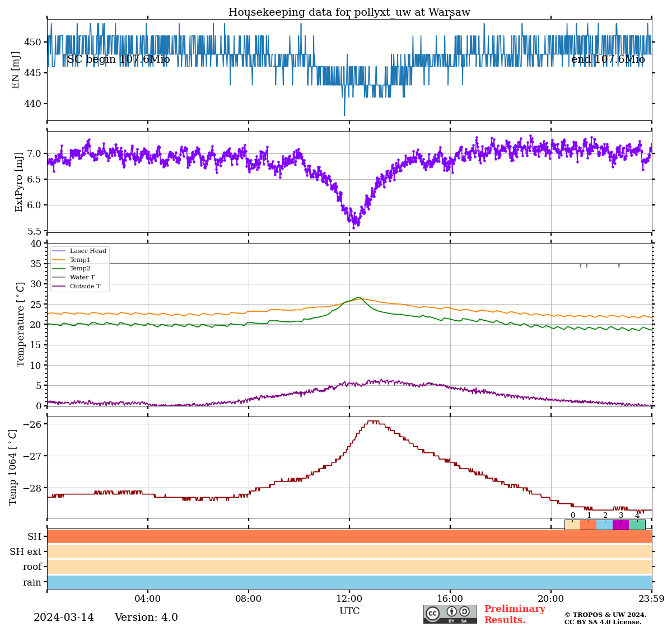Click the '16:00' time tick label
Screen dimensions: 672x627
450,599
